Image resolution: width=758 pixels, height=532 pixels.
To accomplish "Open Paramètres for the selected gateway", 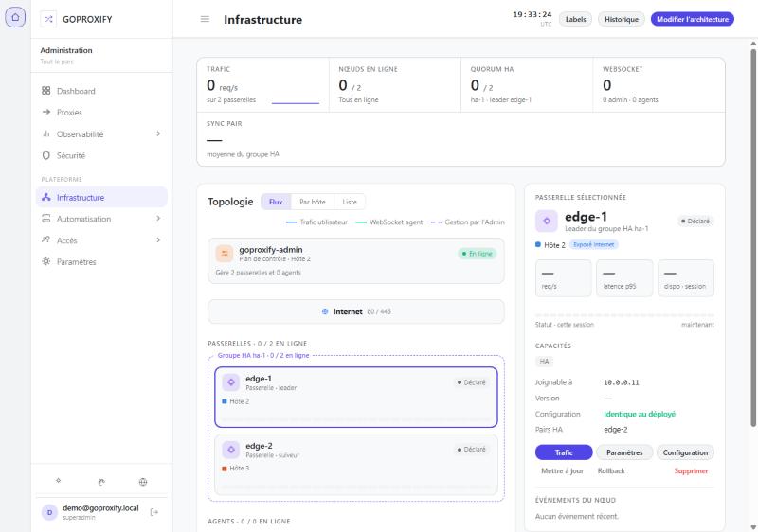I will tap(624, 452).
